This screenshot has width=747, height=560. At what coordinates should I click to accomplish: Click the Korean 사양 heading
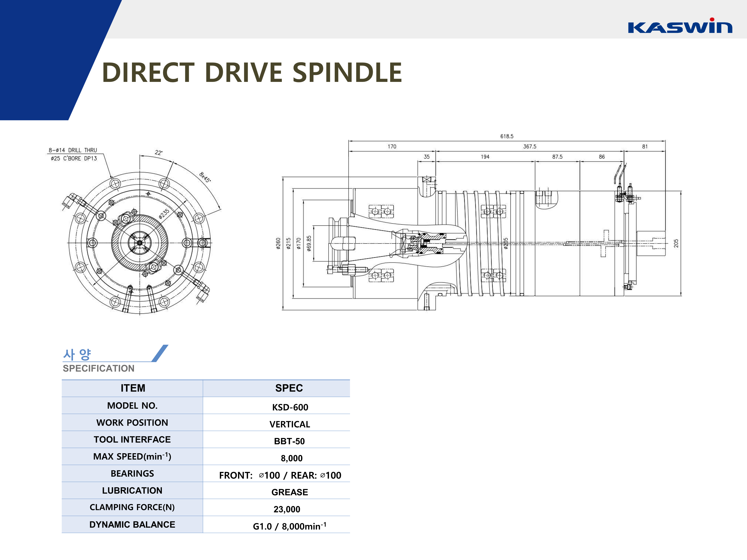pyautogui.click(x=77, y=354)
